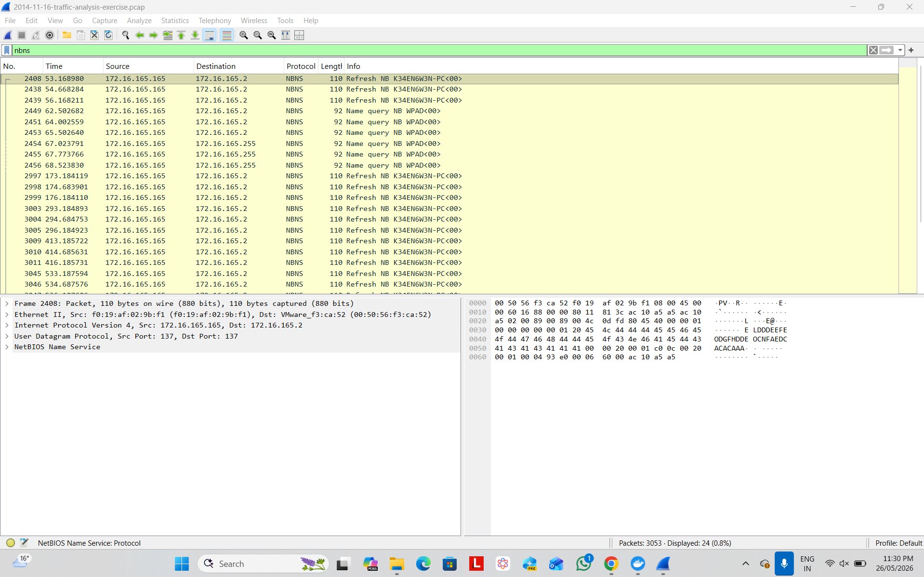
Task: Reset text to normal size
Action: (272, 35)
